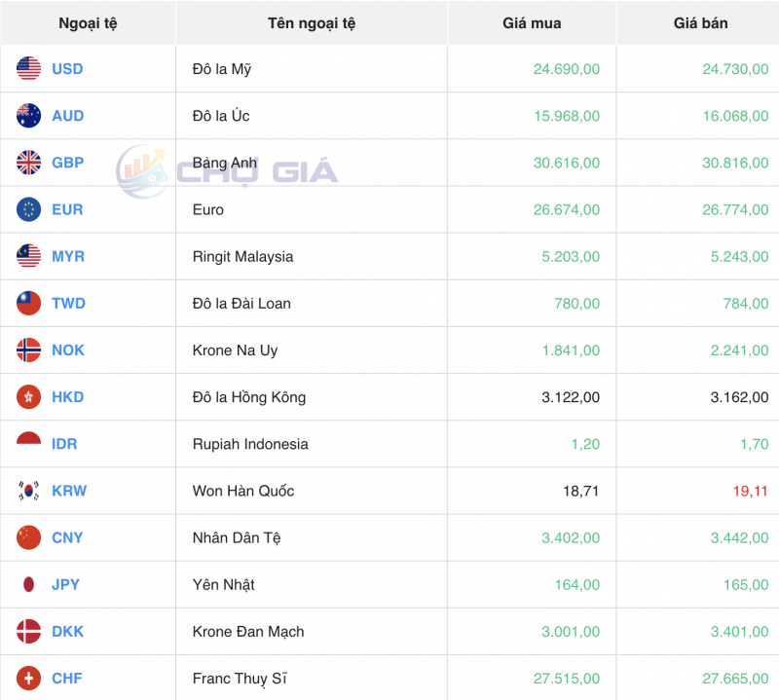Click the South Korea flag icon next to KRW
This screenshot has width=779, height=700.
tap(26, 491)
